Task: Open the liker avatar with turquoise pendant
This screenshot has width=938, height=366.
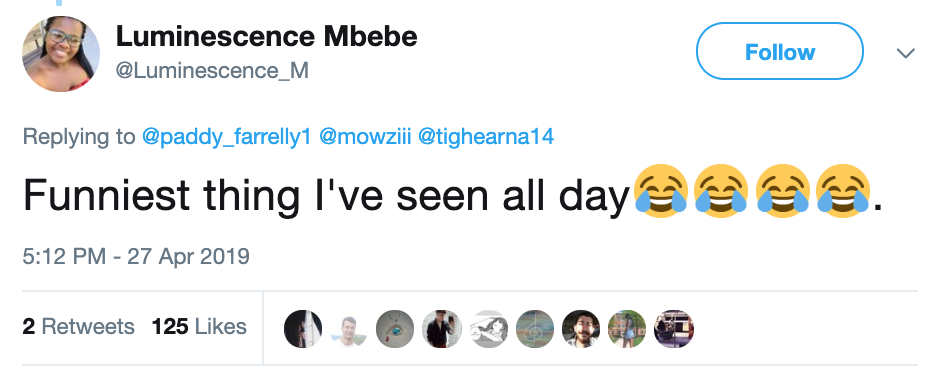Action: (x=395, y=329)
